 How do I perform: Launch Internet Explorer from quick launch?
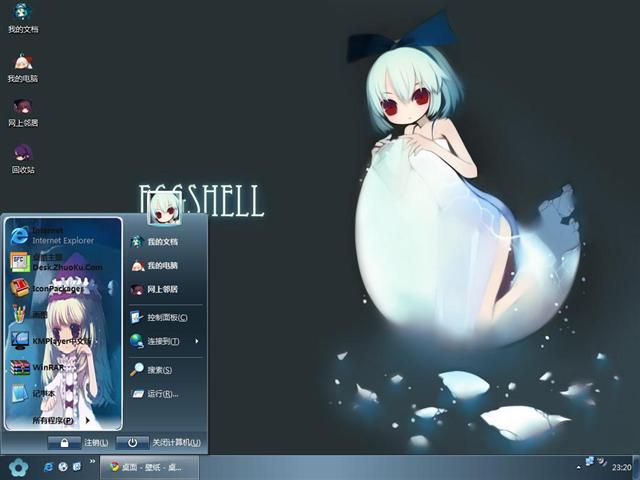pos(48,467)
